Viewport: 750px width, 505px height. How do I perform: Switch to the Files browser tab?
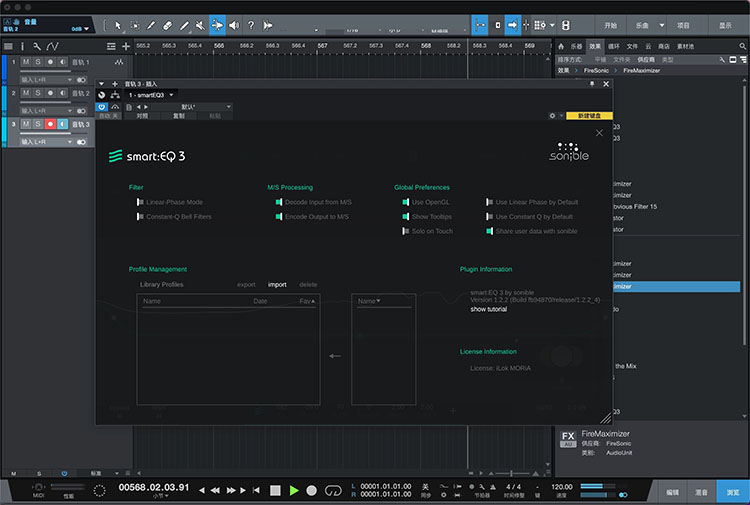(x=632, y=46)
